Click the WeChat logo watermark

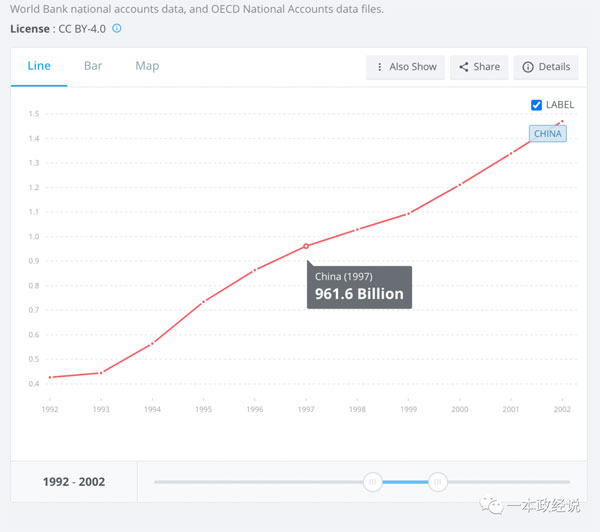pyautogui.click(x=492, y=506)
